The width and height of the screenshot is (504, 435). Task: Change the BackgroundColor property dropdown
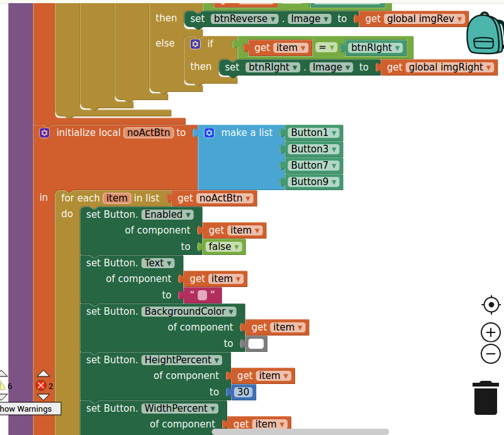pyautogui.click(x=232, y=312)
